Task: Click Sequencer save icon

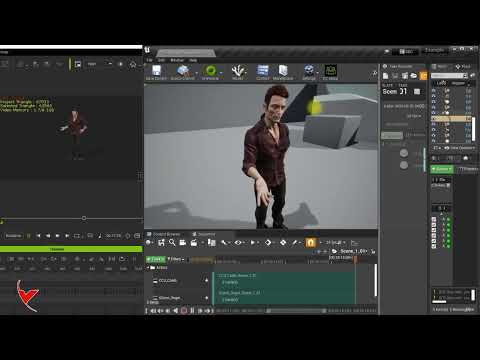Action: pyautogui.click(x=161, y=242)
